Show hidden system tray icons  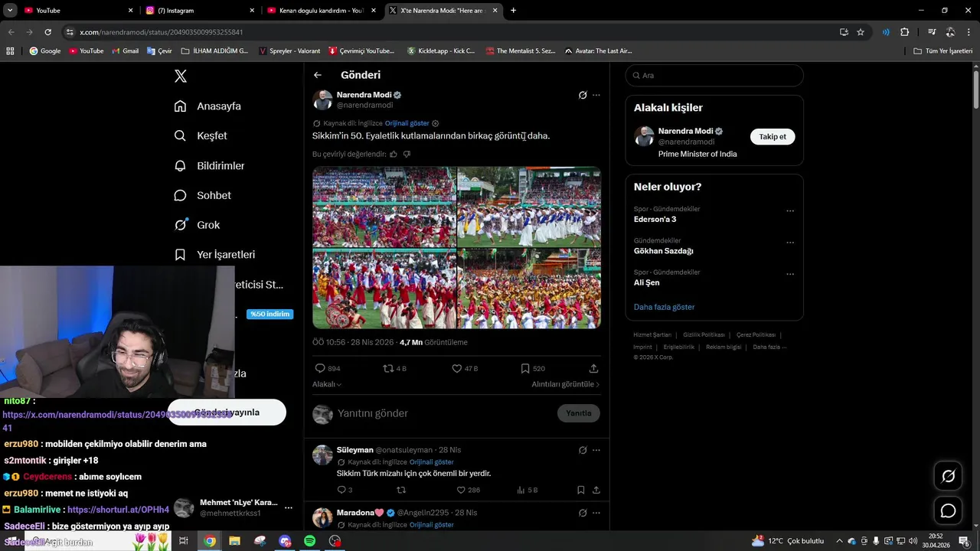coord(839,541)
